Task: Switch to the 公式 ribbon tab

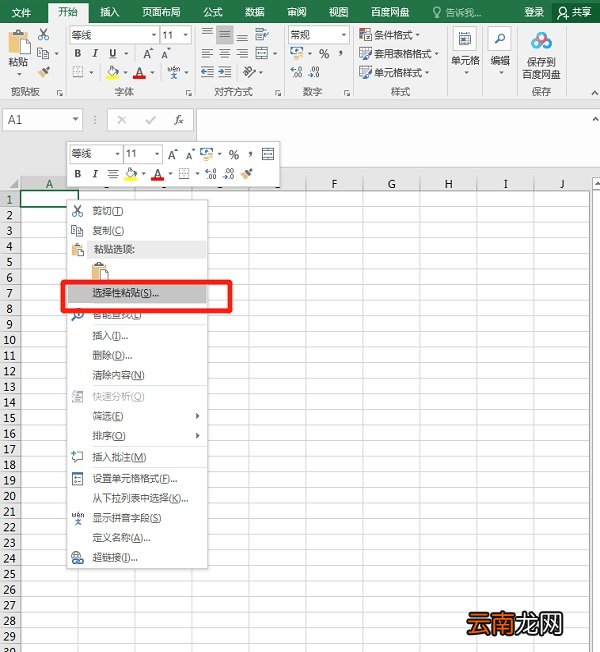Action: click(213, 12)
